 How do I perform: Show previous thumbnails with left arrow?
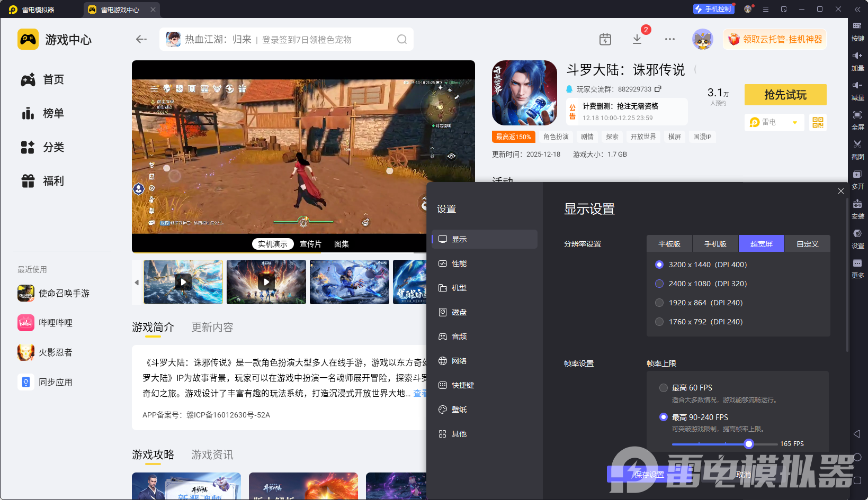[137, 283]
